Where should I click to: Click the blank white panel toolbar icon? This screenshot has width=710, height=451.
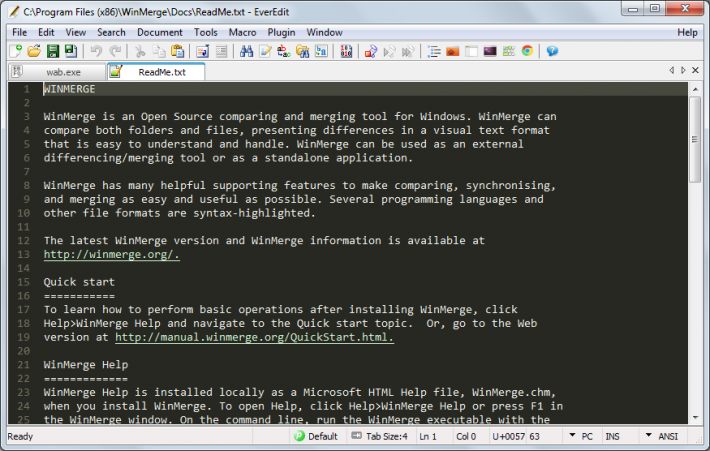471,51
